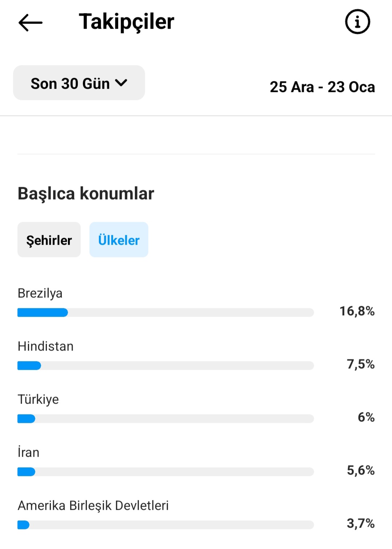Click the 25 Ara - 23 Oca date range
Screen dimensions: 392x549
(x=322, y=87)
